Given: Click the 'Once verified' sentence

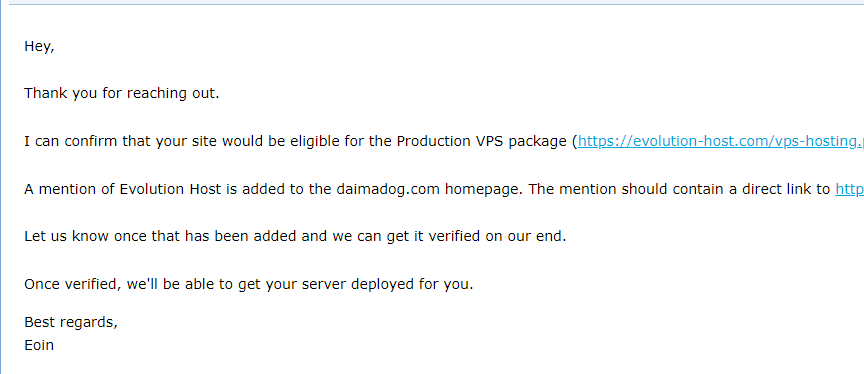Looking at the screenshot, I should click(x=249, y=285).
